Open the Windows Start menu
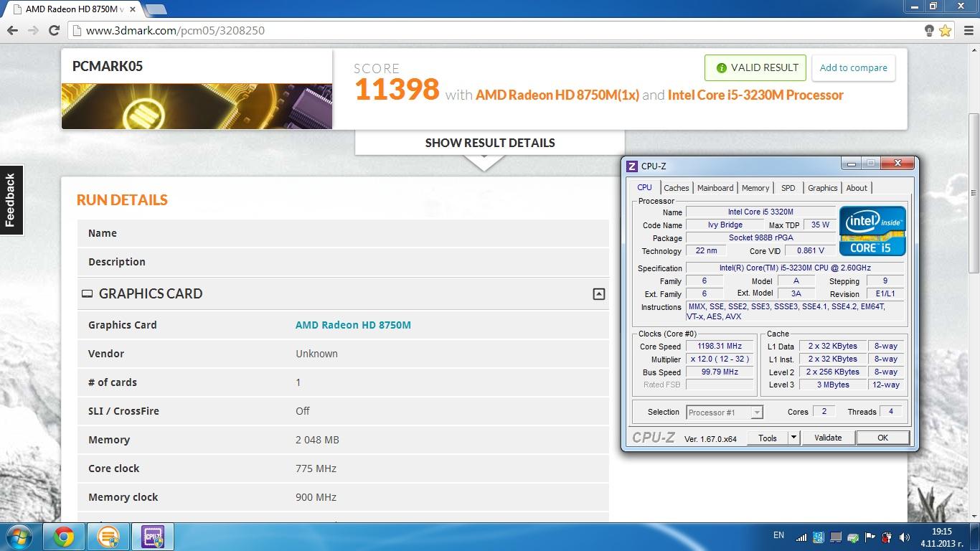Screen dimensions: 980x551 [19, 537]
